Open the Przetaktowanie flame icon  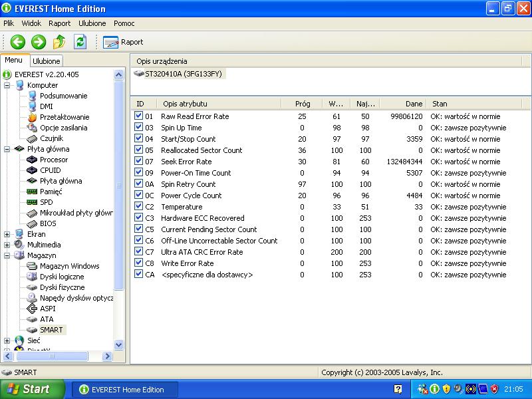pyautogui.click(x=32, y=117)
